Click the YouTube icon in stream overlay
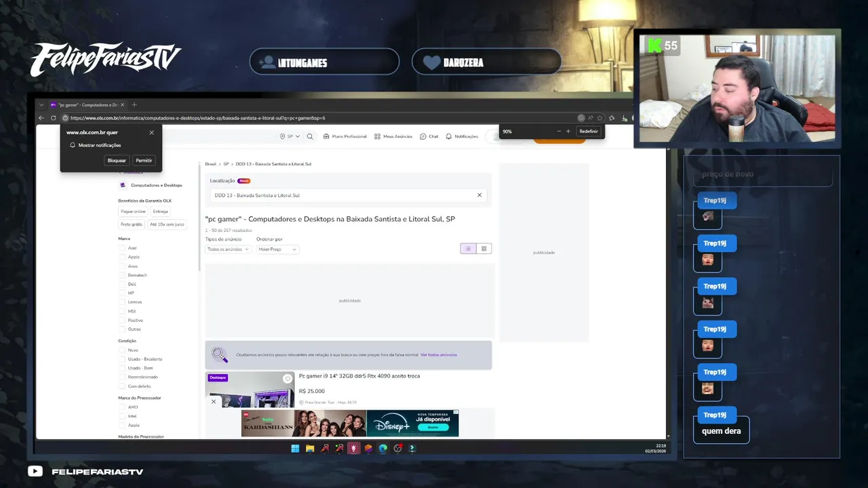Viewport: 868px width, 488px height. tap(35, 471)
